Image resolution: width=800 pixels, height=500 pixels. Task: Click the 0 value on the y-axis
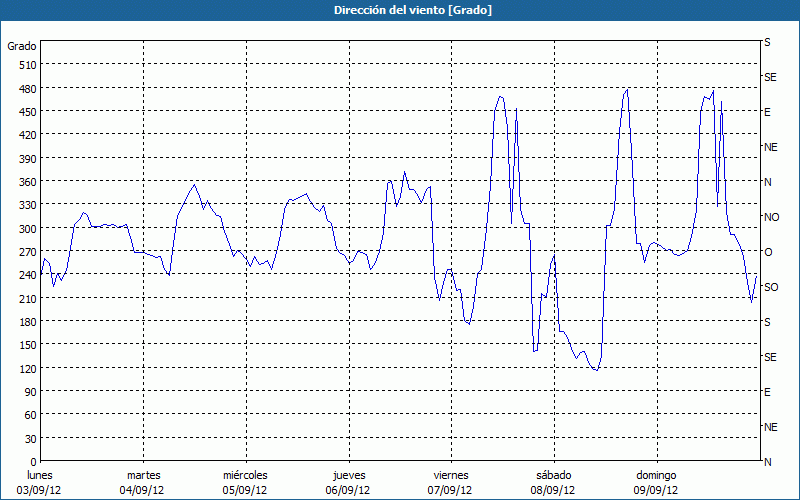33,462
